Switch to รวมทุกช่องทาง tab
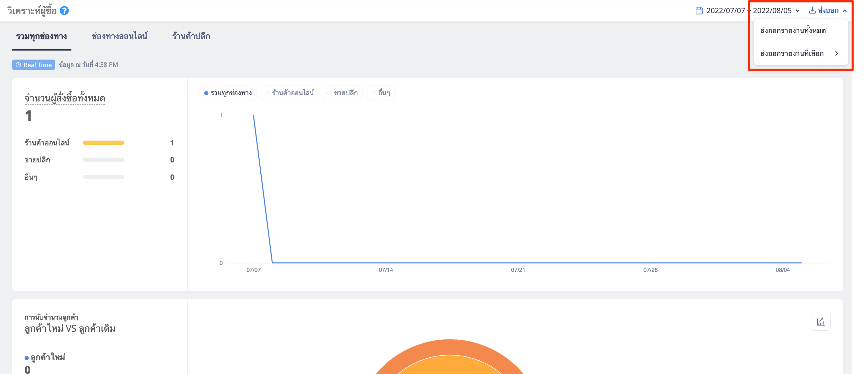 [42, 36]
